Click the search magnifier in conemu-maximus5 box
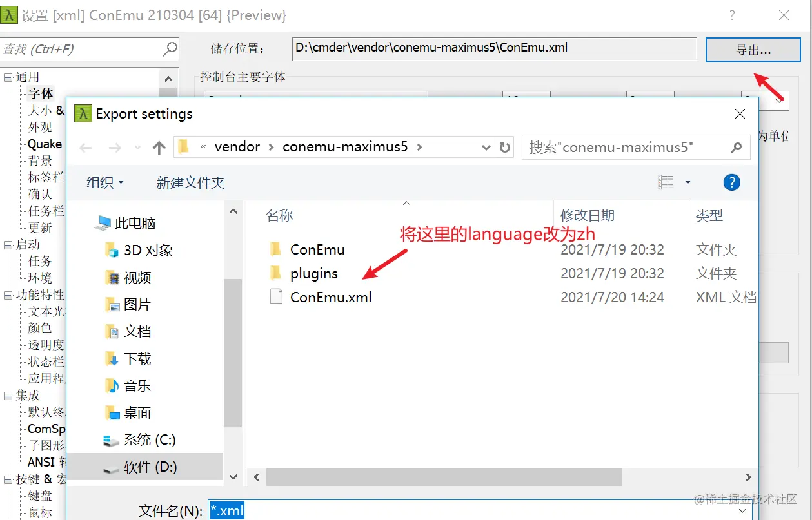This screenshot has height=520, width=812. pyautogui.click(x=737, y=148)
